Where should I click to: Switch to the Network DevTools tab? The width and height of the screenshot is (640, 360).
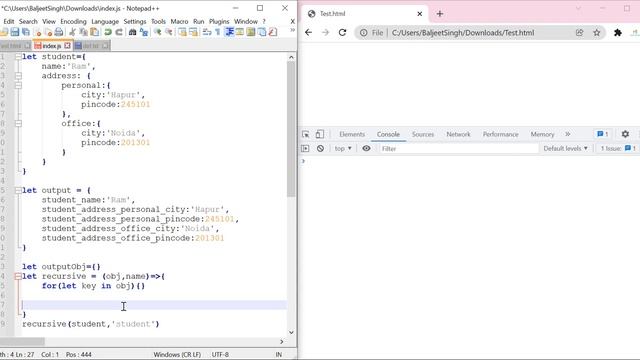pos(458,134)
